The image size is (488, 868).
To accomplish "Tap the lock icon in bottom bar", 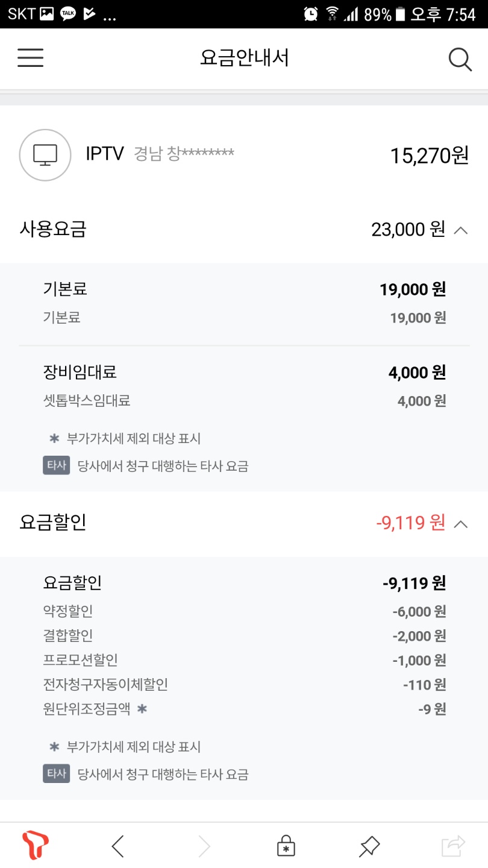I will [286, 846].
